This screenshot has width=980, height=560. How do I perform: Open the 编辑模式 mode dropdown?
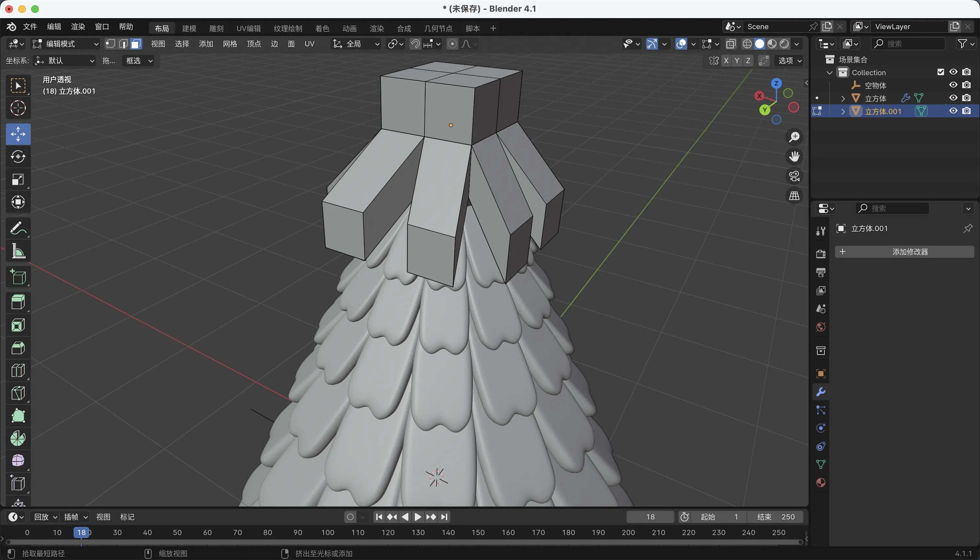click(65, 44)
